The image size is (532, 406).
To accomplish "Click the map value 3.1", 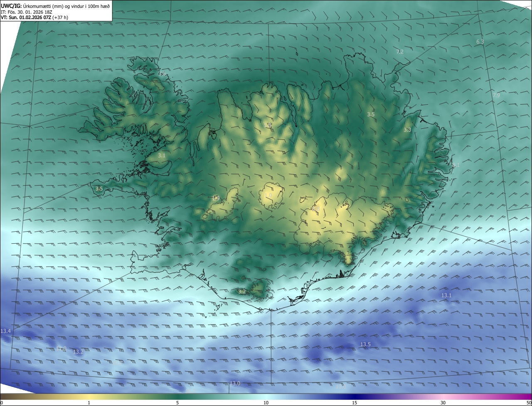I will 162,156.
